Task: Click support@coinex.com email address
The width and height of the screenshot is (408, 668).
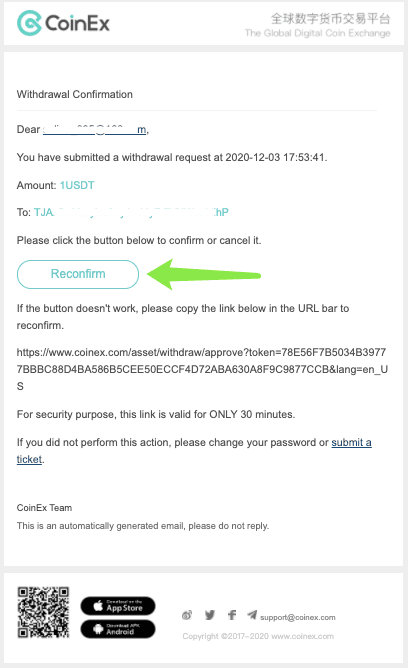Action: pos(298,617)
